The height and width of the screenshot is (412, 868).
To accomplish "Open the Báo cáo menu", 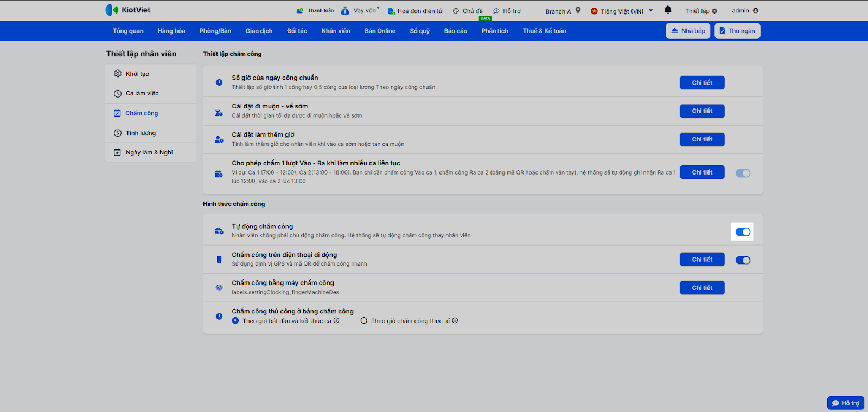I will pyautogui.click(x=456, y=31).
